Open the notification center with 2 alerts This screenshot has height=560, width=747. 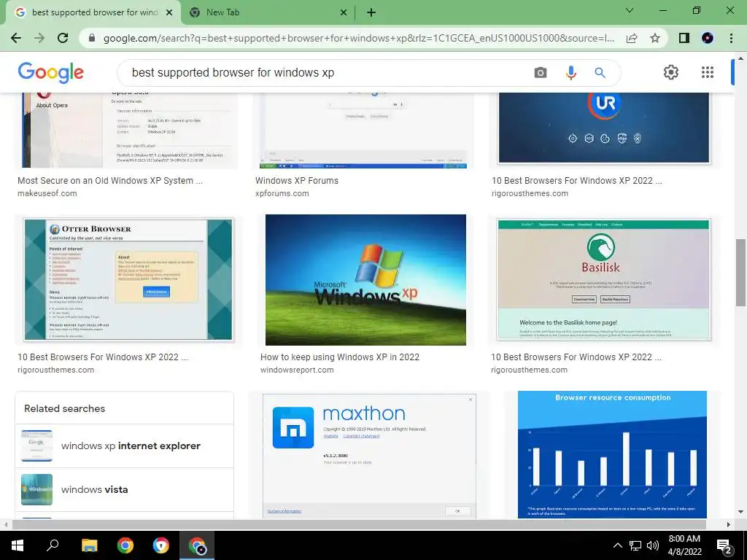724,546
